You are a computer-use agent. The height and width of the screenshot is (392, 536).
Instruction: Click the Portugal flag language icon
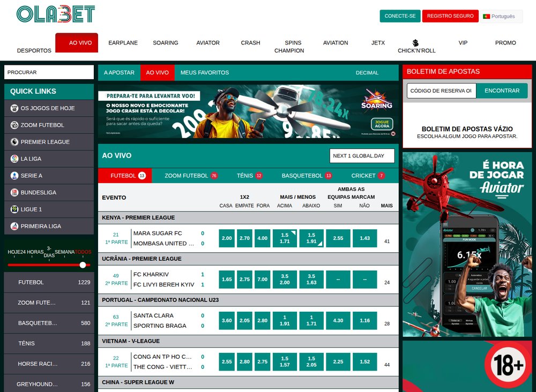[486, 17]
